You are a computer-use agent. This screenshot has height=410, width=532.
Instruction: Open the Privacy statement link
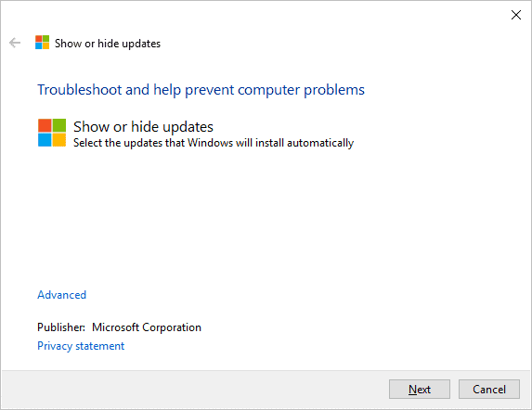81,346
